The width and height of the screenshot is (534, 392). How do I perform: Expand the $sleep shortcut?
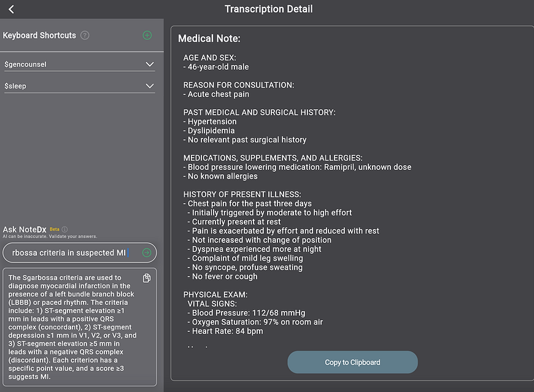[x=149, y=86]
